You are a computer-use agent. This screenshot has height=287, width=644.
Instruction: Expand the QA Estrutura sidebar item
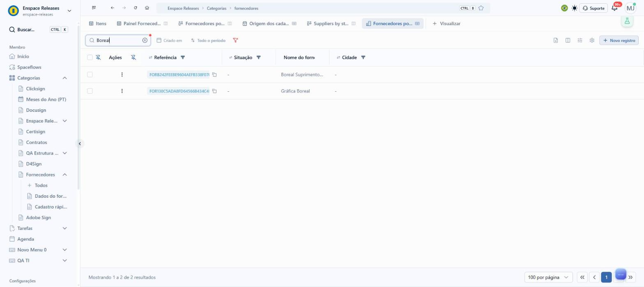point(64,153)
